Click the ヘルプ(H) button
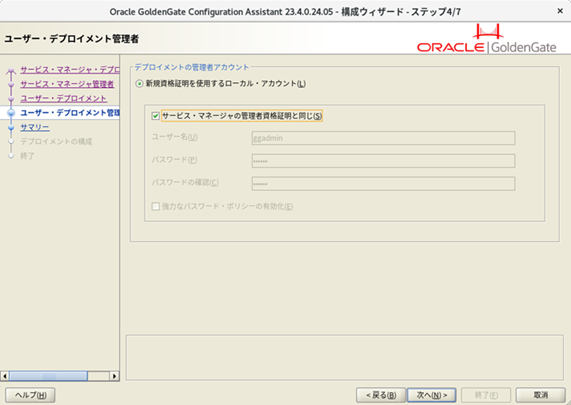Viewport: 571px width, 405px height. (30, 395)
